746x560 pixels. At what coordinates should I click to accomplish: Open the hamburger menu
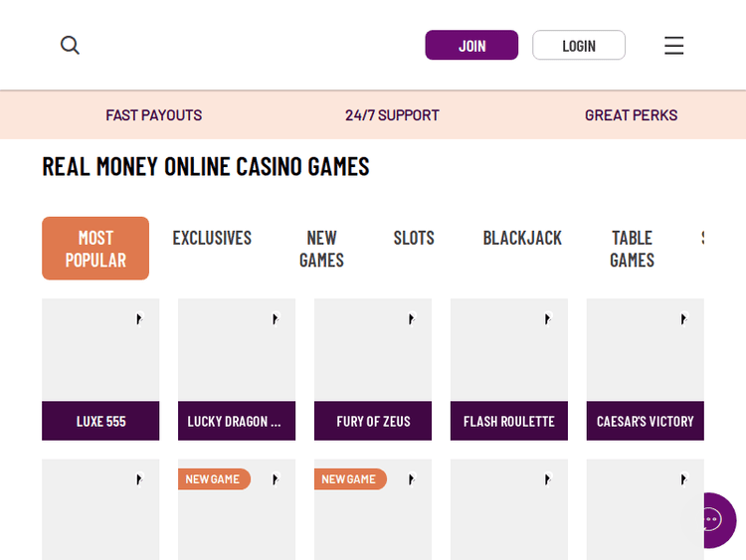point(673,46)
